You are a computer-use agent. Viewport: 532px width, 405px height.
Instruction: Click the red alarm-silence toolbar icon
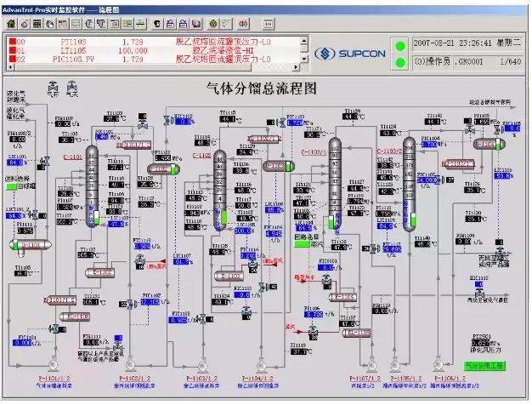(243, 24)
